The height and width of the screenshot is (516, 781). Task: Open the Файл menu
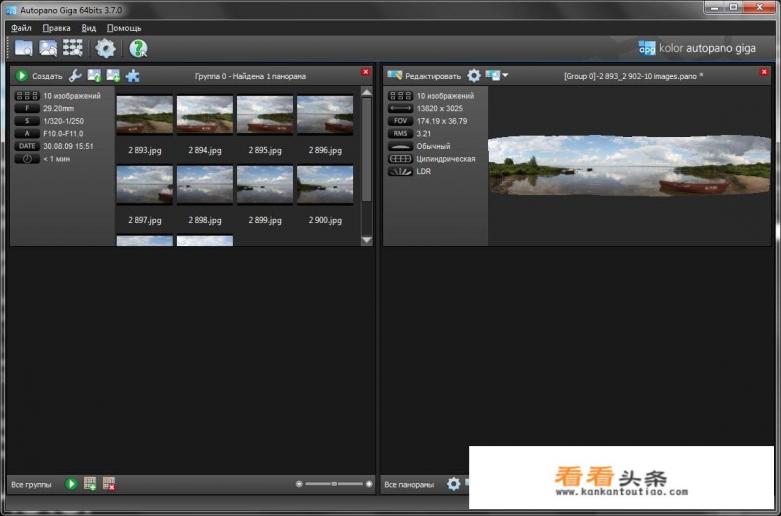(x=21, y=28)
